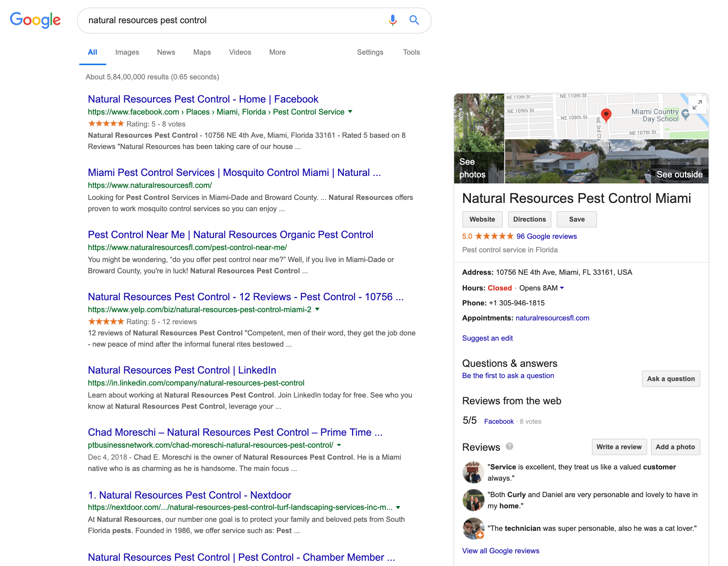Viewport: 728px width, 566px height.
Task: Switch to the Videos tab
Action: pyautogui.click(x=240, y=52)
